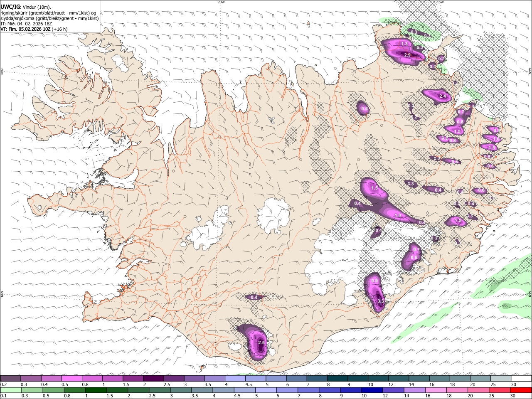Pick the deep blue bottom-row swatch labeled 10
Viewport: 532px width, 399px height.
tap(372, 390)
